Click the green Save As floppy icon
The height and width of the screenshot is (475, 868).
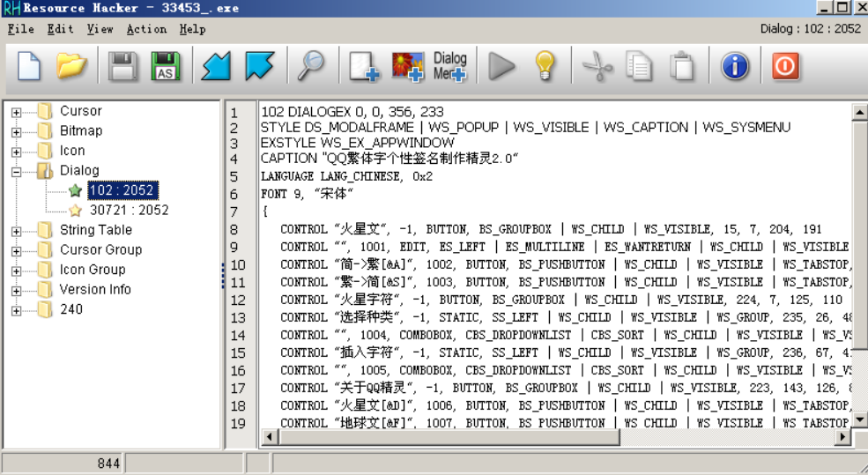(x=166, y=66)
